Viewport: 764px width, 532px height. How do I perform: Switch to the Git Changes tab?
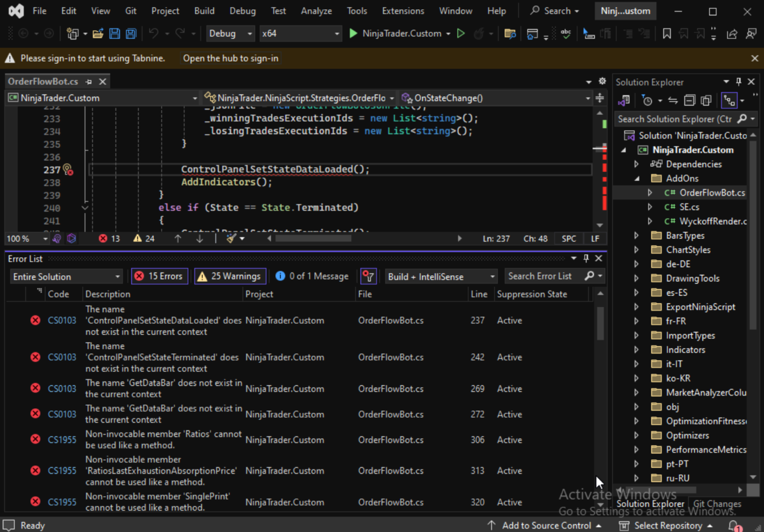717,504
